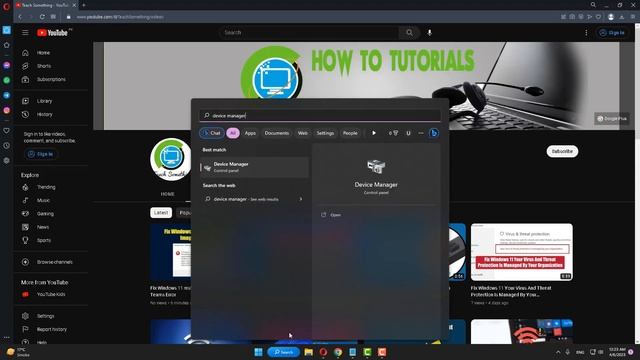Open YouTube settings three-dot menu
This screenshot has height=360, width=640.
[586, 33]
